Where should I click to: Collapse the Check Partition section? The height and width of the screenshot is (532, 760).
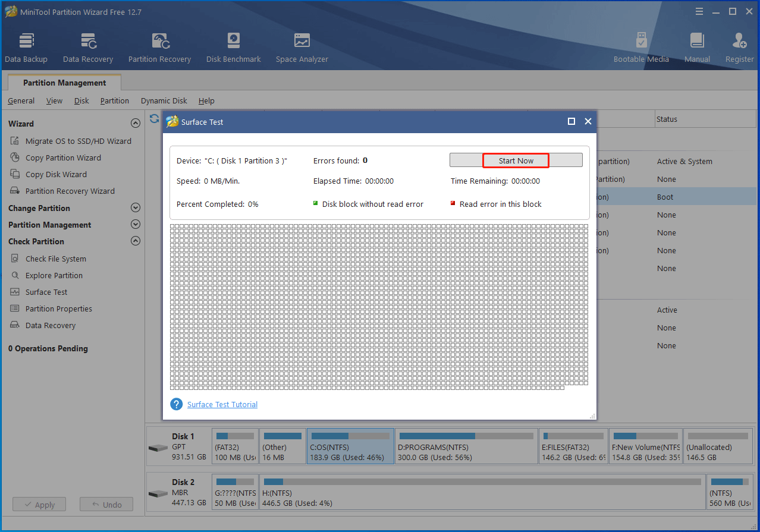(x=136, y=241)
